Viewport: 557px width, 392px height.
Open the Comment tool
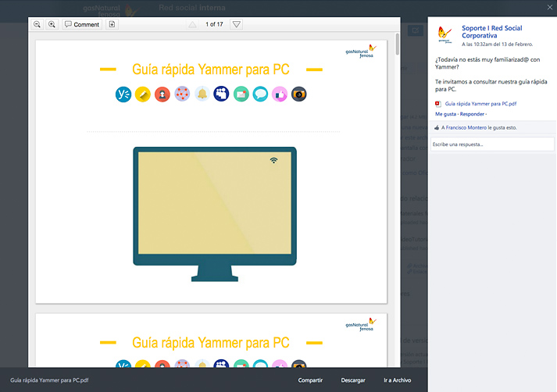pyautogui.click(x=82, y=24)
